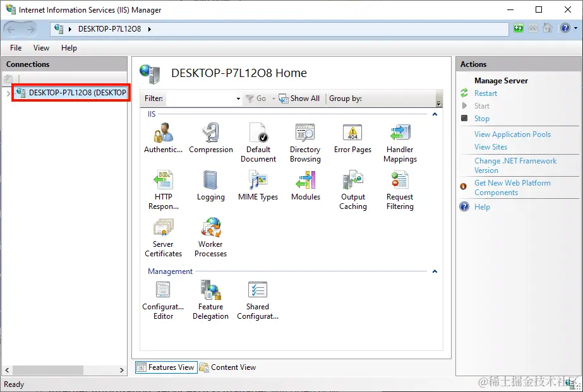
Task: Click the Help link in Actions
Action: [482, 207]
